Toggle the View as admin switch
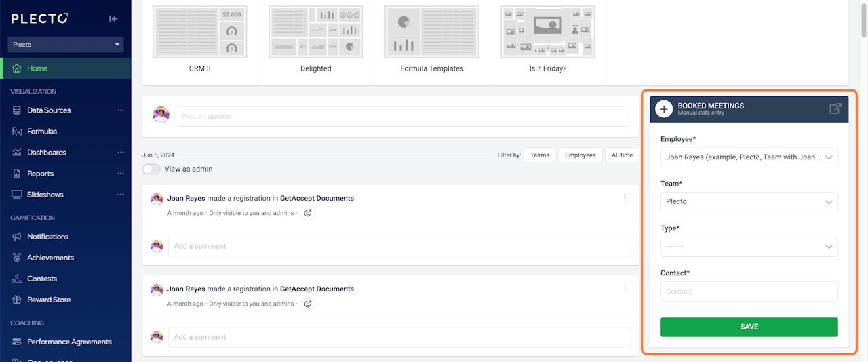 coord(151,169)
